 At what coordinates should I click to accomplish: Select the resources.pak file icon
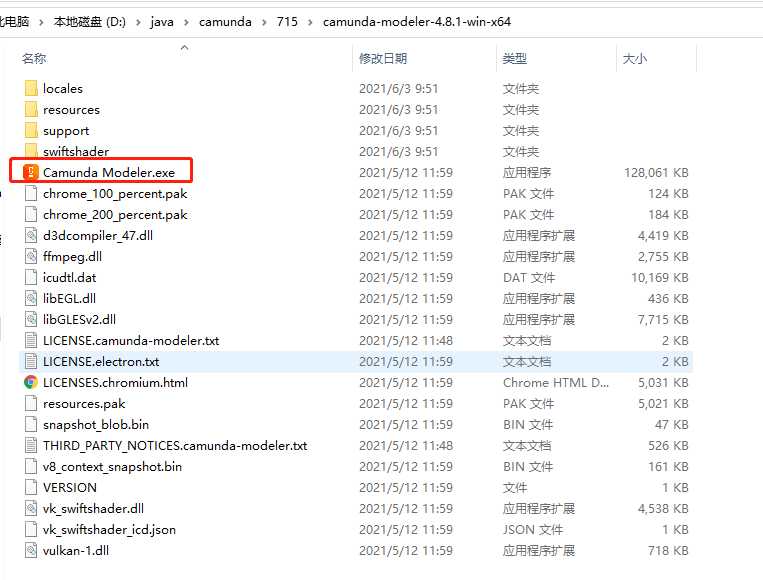coord(31,403)
